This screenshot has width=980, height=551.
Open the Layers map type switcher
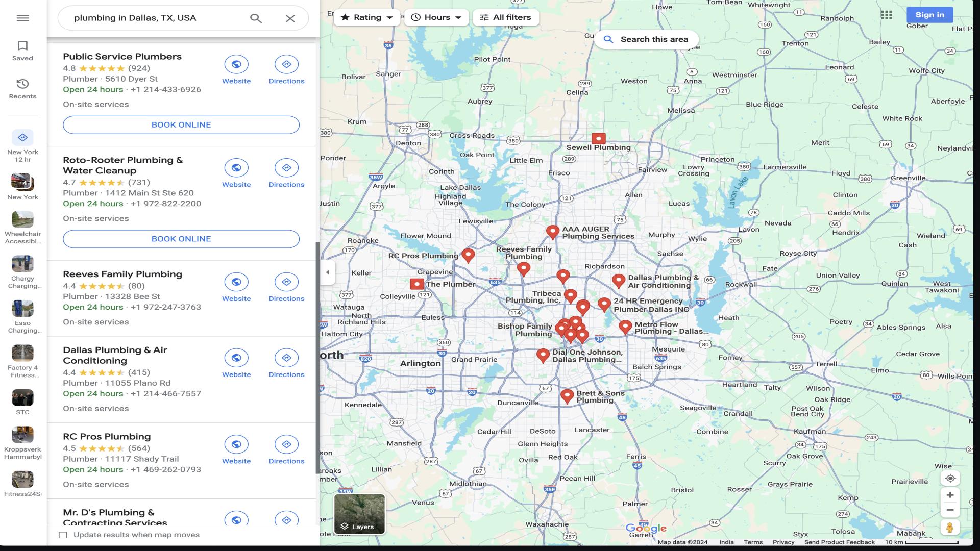[x=359, y=514]
